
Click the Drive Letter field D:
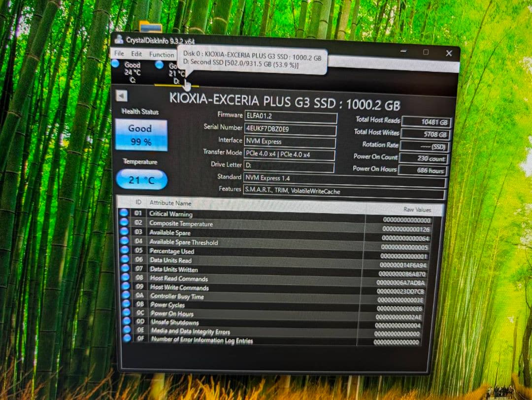[x=289, y=166]
